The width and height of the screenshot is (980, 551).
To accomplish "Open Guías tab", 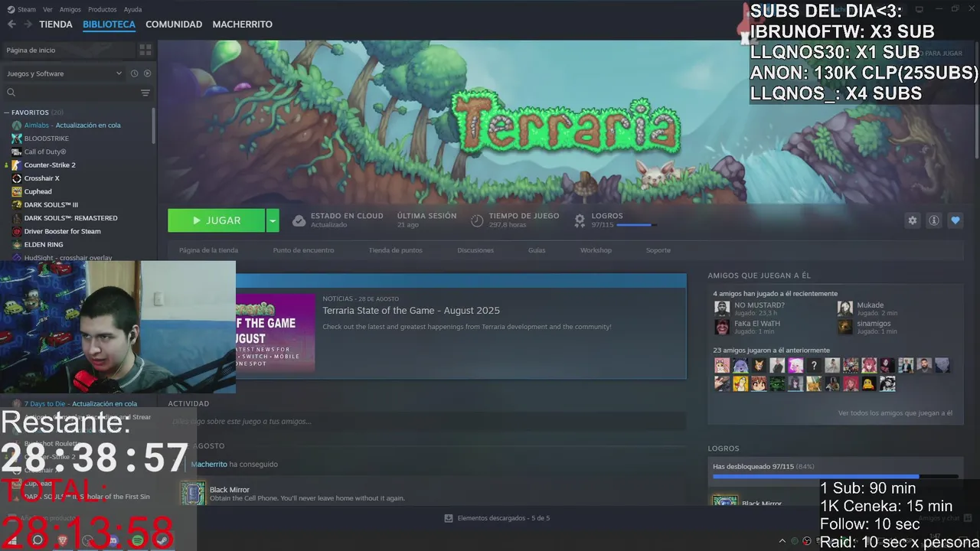I will [x=537, y=250].
